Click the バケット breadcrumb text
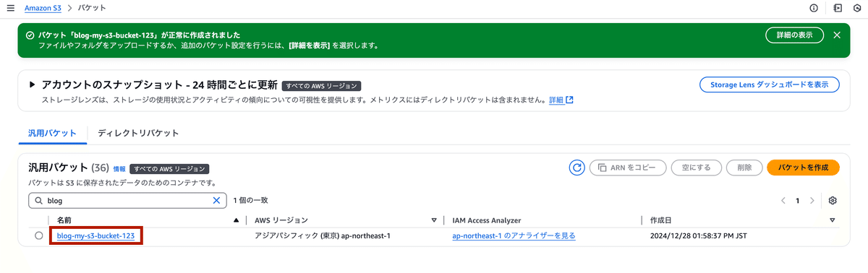The image size is (868, 273). (92, 8)
